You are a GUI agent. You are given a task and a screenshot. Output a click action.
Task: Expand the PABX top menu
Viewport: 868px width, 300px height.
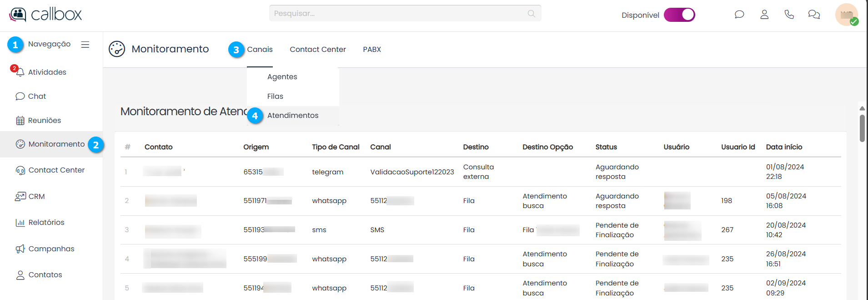pos(371,49)
